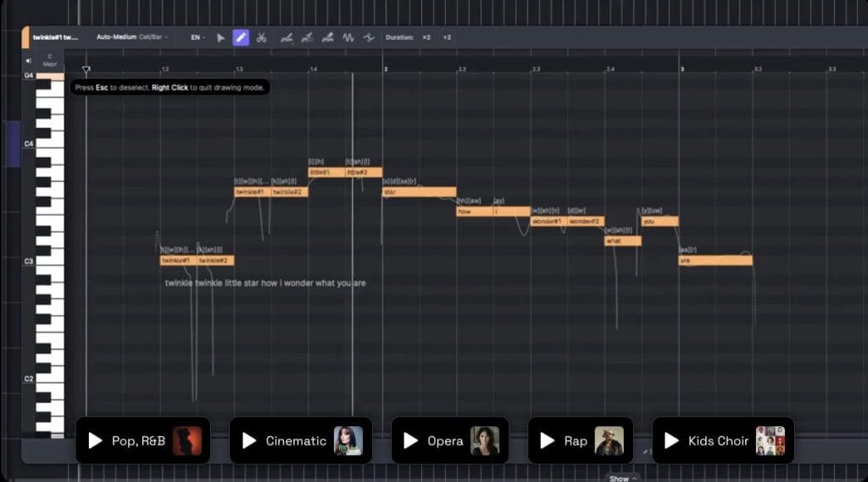The width and height of the screenshot is (868, 482).
Task: Play the Pop, R&B voice sample
Action: (96, 440)
